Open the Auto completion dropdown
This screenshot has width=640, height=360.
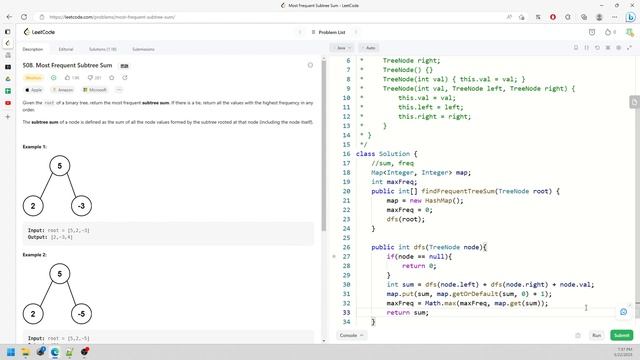[369, 48]
